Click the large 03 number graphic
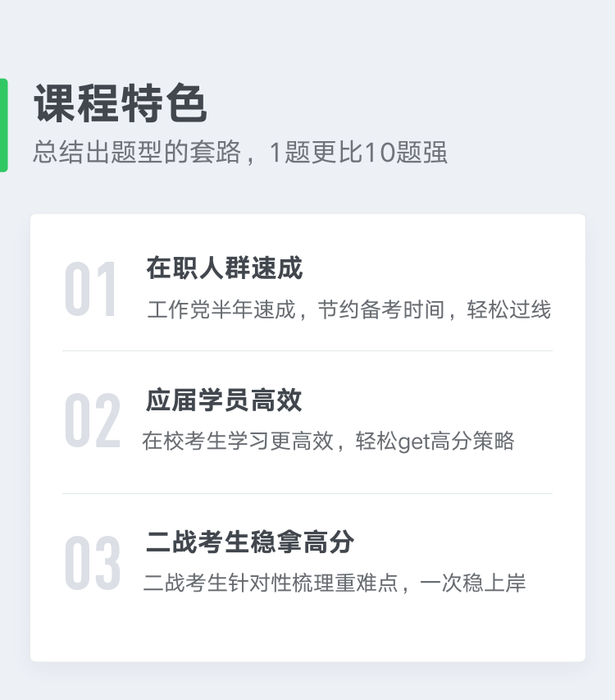The image size is (615, 700). click(93, 562)
